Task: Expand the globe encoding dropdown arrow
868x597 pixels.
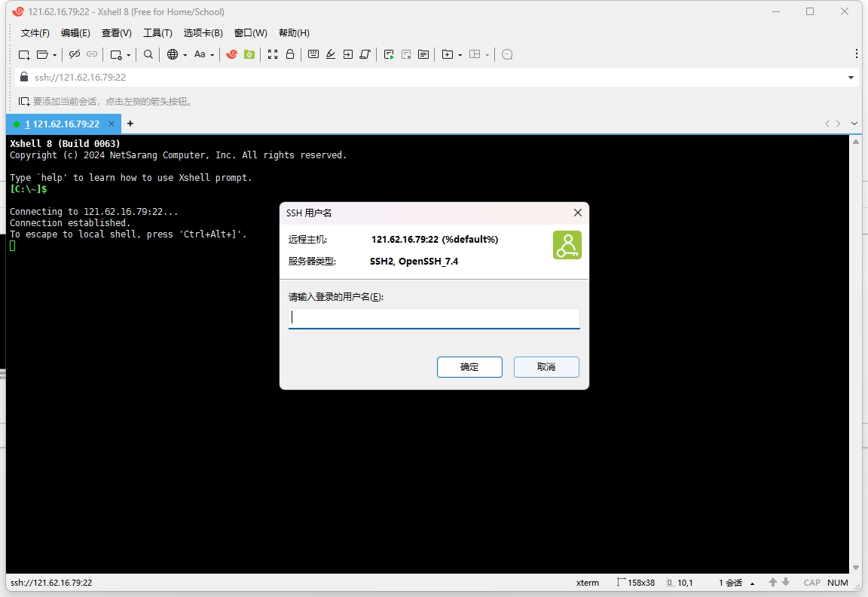Action: 185,55
